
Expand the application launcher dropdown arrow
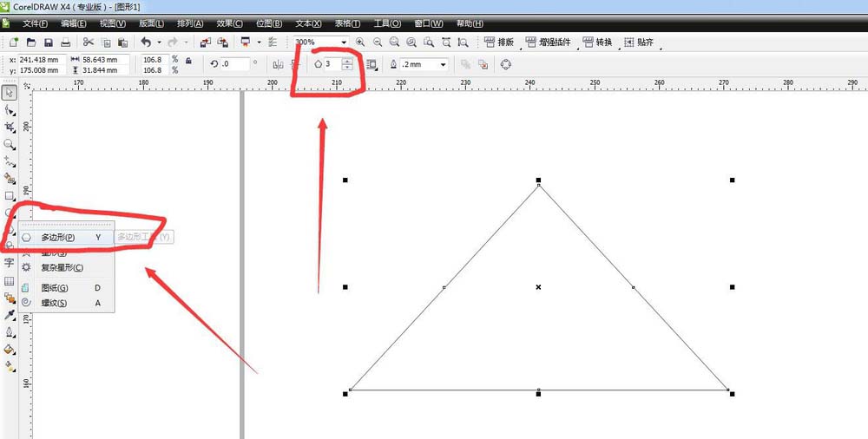click(259, 42)
